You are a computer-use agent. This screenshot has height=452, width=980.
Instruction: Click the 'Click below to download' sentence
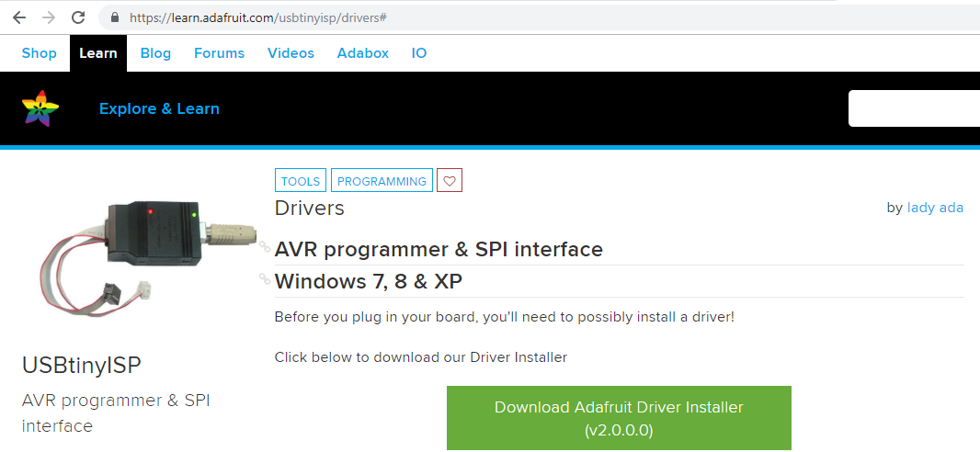pos(421,357)
